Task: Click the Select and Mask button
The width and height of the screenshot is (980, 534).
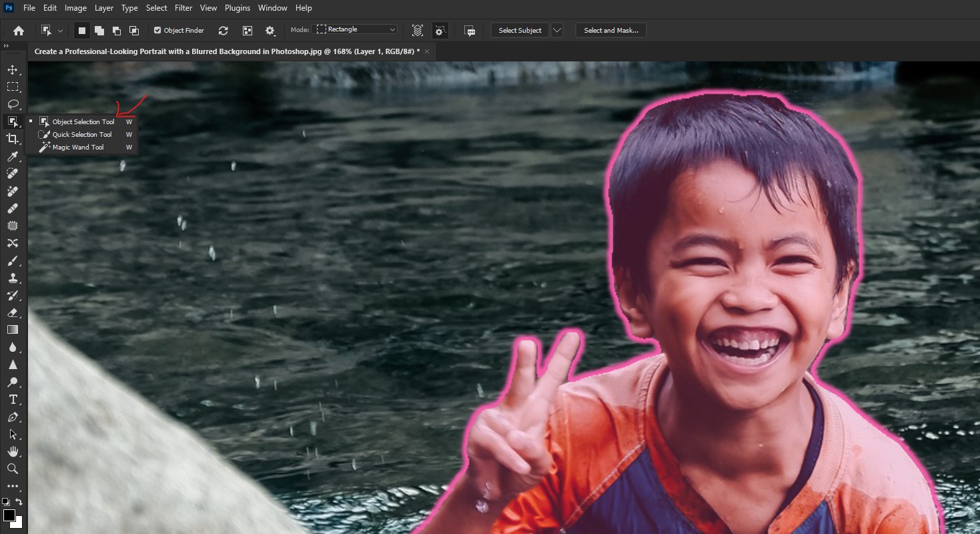Action: pyautogui.click(x=611, y=30)
